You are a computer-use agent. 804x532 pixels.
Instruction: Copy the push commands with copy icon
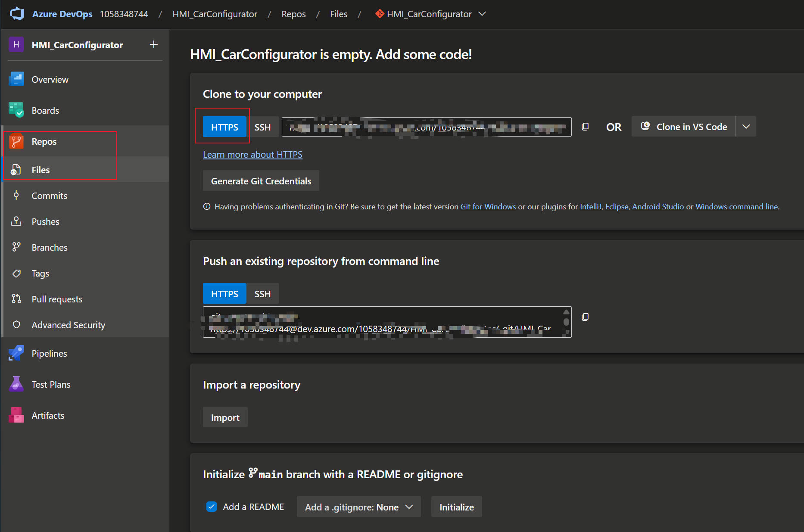point(585,317)
